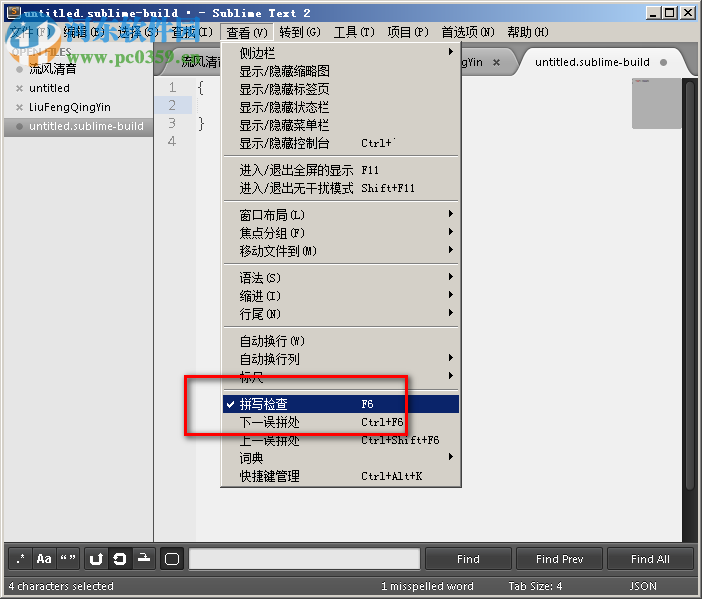Open 项目(P) menu
Screen dimensions: 702x599
point(408,32)
